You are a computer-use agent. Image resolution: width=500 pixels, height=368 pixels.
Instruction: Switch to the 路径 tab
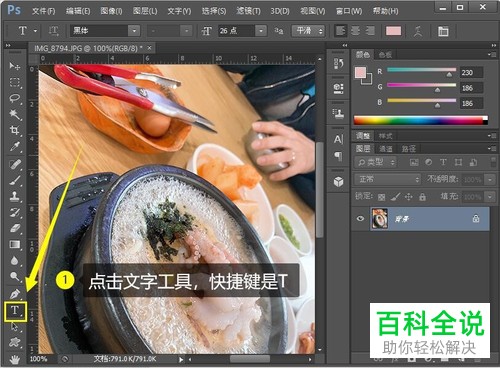click(x=409, y=149)
